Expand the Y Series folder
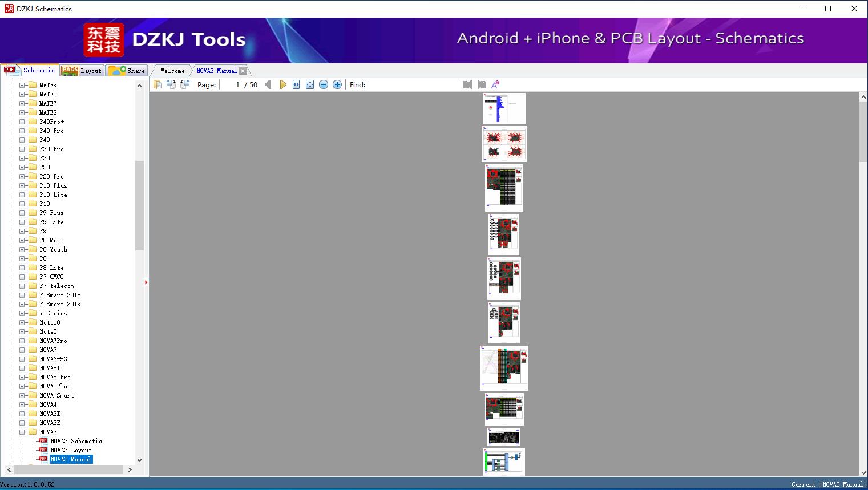The height and width of the screenshot is (490, 868). pyautogui.click(x=22, y=313)
